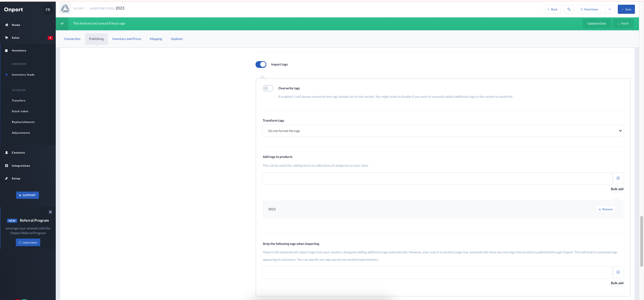Open Inventory and Prices tab
The width and height of the screenshot is (644, 300).
127,39
